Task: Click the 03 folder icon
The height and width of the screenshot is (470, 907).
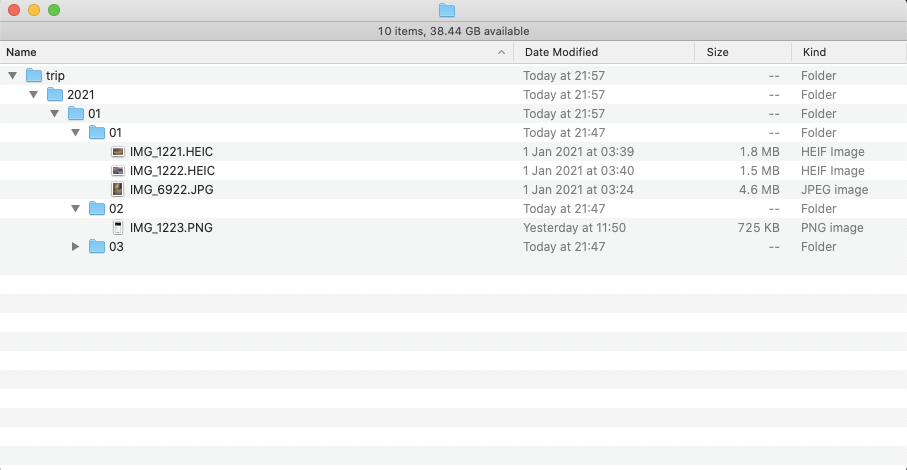Action: click(97, 247)
